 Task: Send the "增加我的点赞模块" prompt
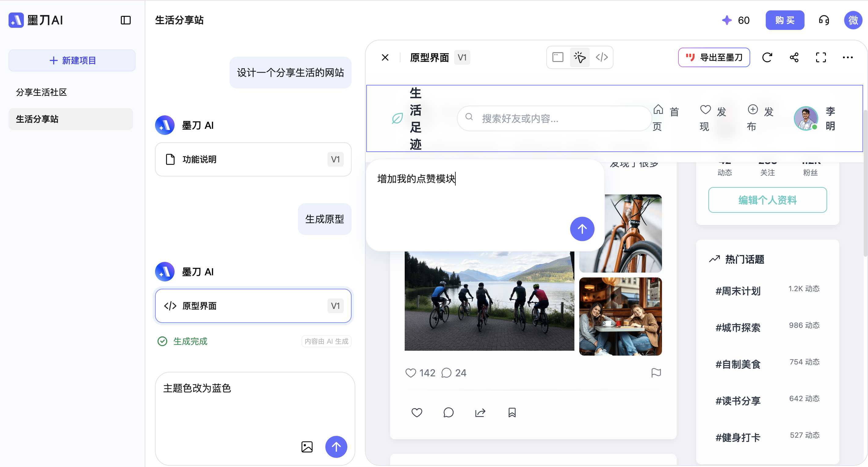pyautogui.click(x=582, y=229)
